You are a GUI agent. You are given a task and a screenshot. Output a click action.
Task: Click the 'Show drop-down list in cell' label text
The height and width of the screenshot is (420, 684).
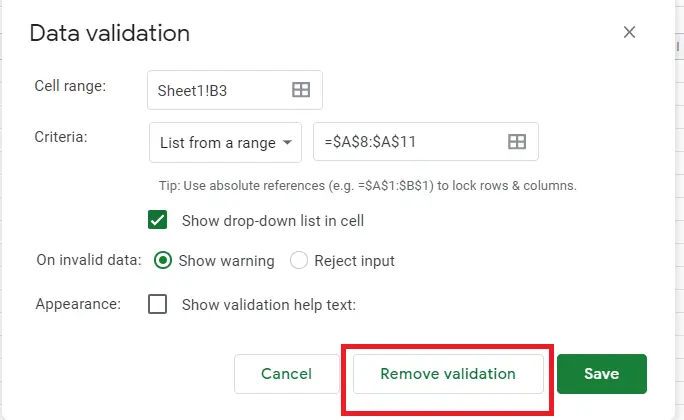point(273,221)
